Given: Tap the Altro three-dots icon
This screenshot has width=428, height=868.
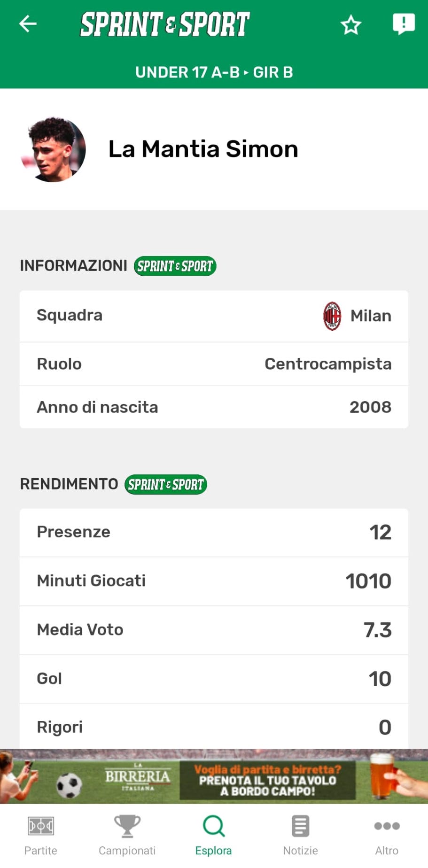Looking at the screenshot, I should pyautogui.click(x=387, y=826).
